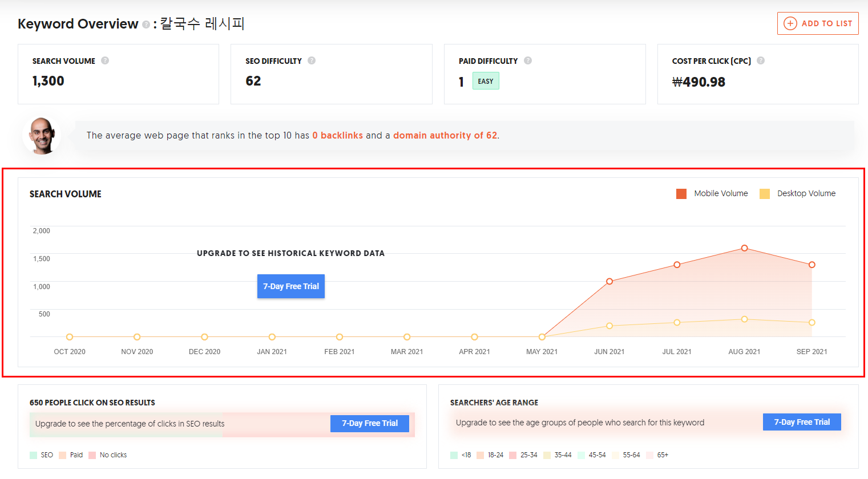Select the JUL 2021 mobile volume data point
The height and width of the screenshot is (479, 868).
tap(677, 265)
